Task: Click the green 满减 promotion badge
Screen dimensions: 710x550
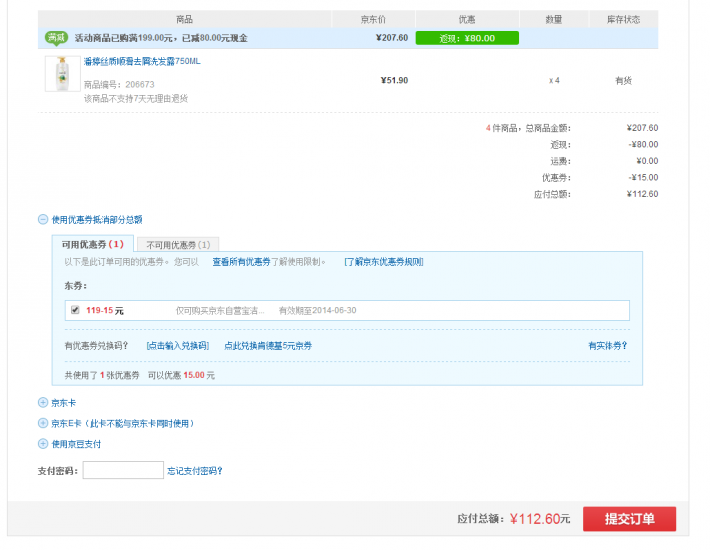Action: pyautogui.click(x=56, y=38)
